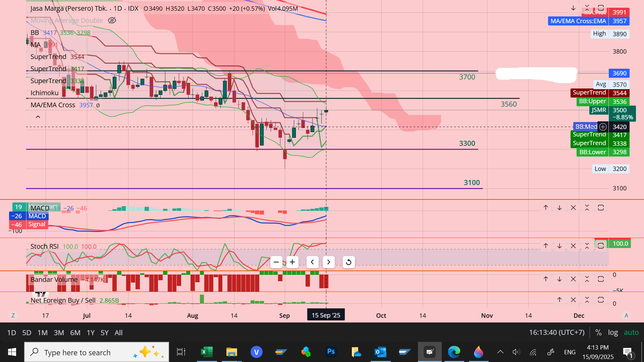Open timezone menu 16:13:40 (UTC+7)
This screenshot has height=362, width=644.
pos(557,333)
